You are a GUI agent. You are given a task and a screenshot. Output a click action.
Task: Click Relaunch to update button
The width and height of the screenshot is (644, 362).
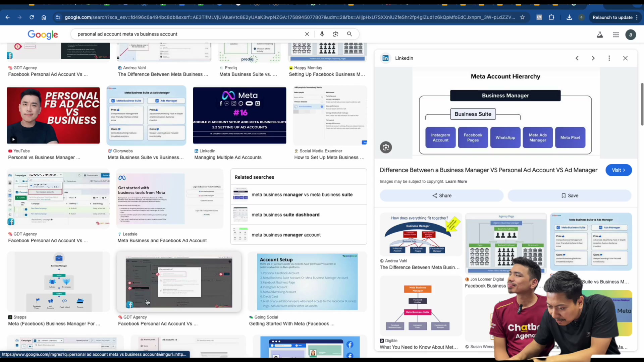[x=612, y=17]
